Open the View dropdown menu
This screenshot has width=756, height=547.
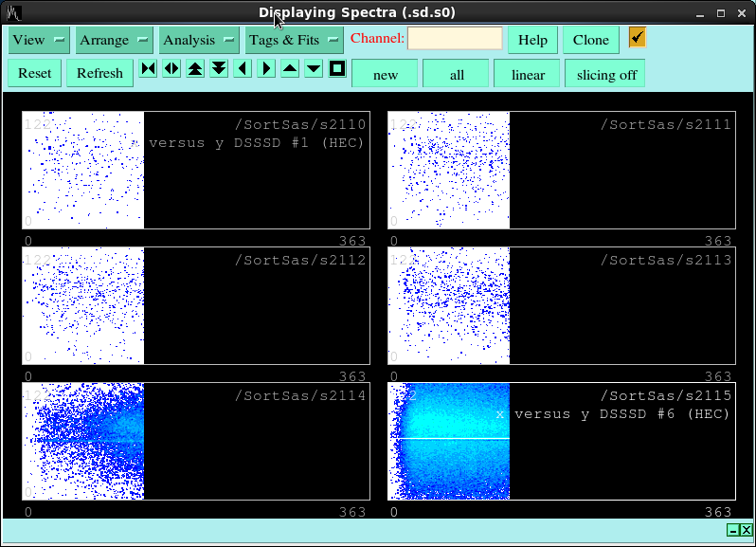pos(39,40)
